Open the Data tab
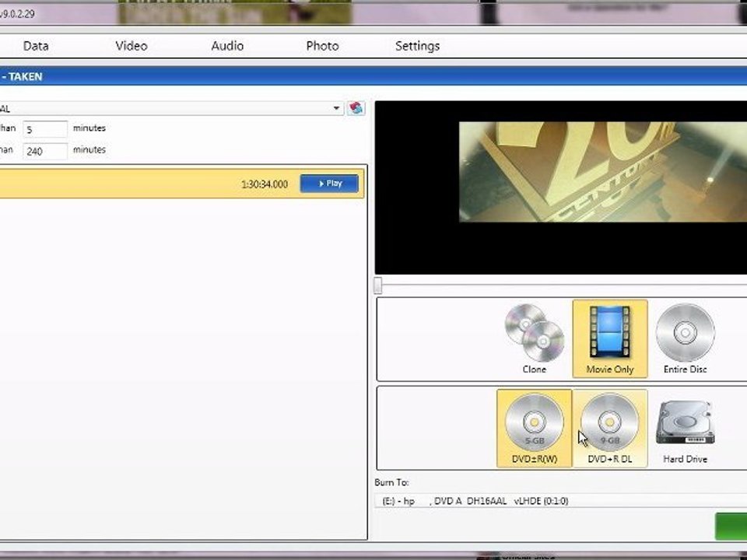Screen dimensions: 747x560 click(36, 46)
